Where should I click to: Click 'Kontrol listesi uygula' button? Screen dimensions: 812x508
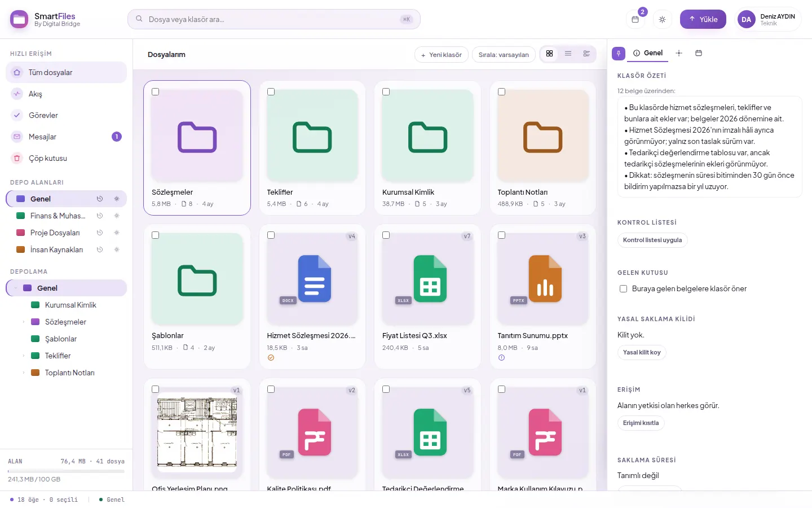[652, 240]
